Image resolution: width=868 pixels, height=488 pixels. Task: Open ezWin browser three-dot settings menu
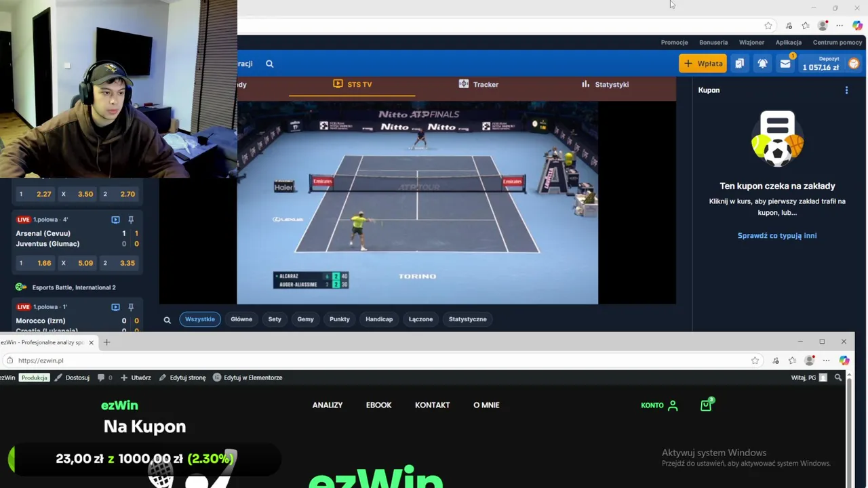click(826, 361)
